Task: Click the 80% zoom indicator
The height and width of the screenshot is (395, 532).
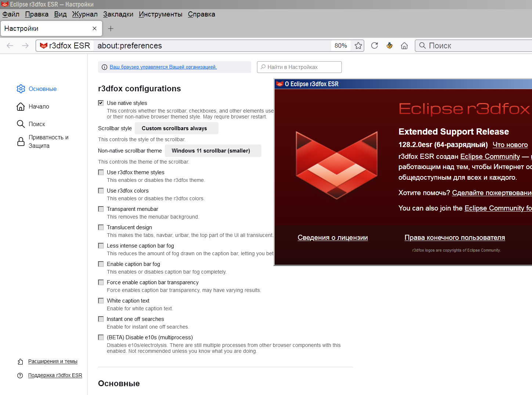Action: (x=341, y=45)
